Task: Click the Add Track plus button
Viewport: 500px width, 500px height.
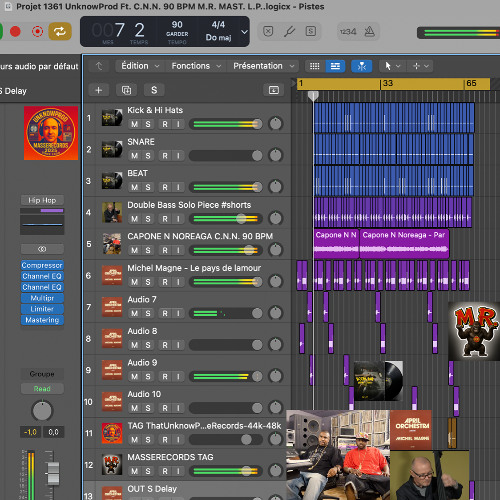Action: tap(99, 90)
